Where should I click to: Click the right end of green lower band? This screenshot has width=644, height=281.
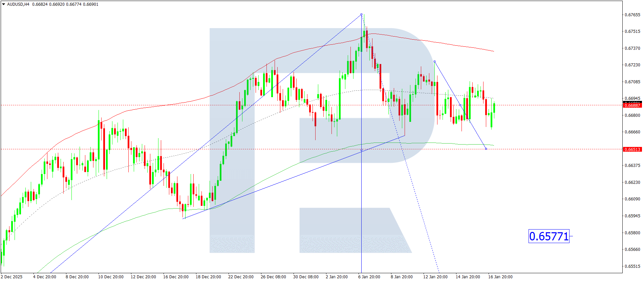coord(493,145)
